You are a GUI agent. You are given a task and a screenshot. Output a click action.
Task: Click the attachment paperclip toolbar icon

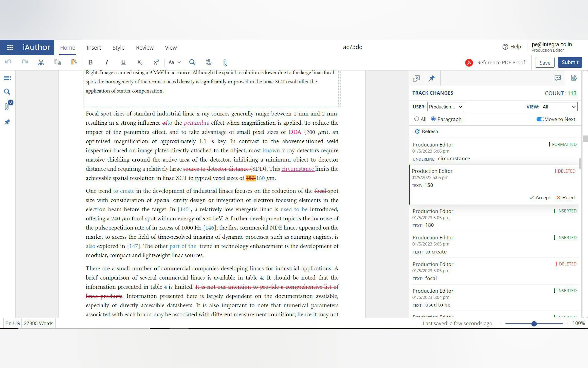[x=225, y=63]
